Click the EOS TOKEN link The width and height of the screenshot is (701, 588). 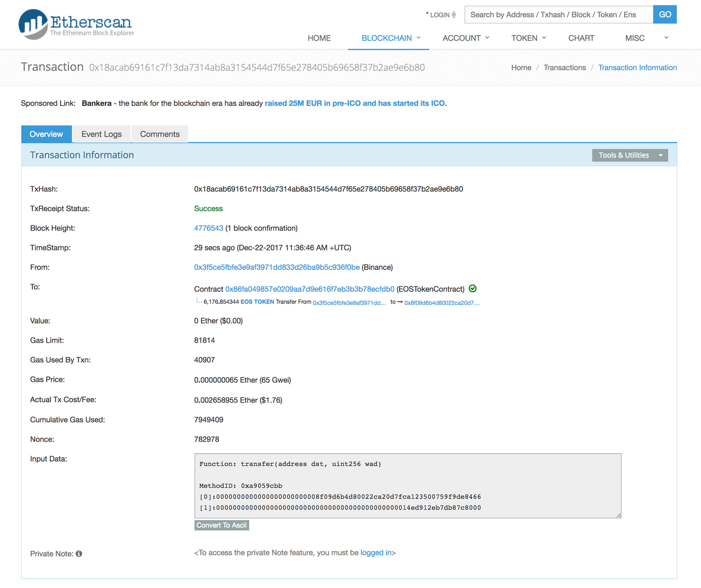(257, 302)
